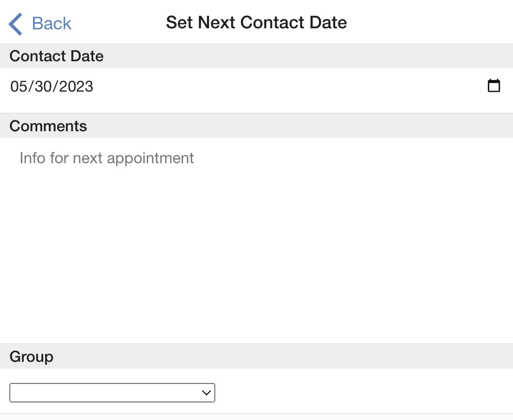The height and width of the screenshot is (420, 513).
Task: Click the first slash in the date field
Action: 31,86
